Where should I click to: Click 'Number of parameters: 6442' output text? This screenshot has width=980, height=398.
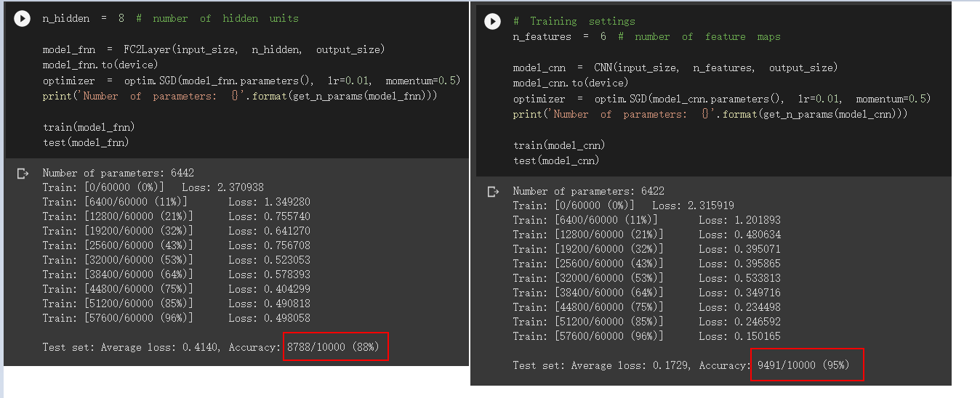[x=119, y=173]
